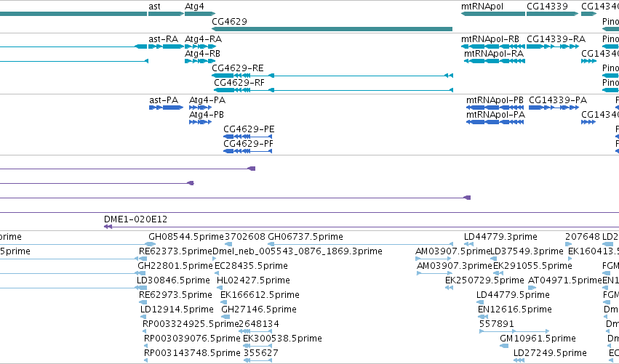
Task: Click the LD44779.3prime label
Action: point(500,237)
